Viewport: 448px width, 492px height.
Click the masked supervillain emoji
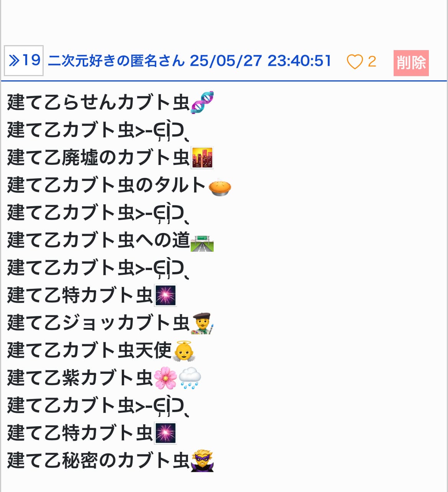coord(202,461)
